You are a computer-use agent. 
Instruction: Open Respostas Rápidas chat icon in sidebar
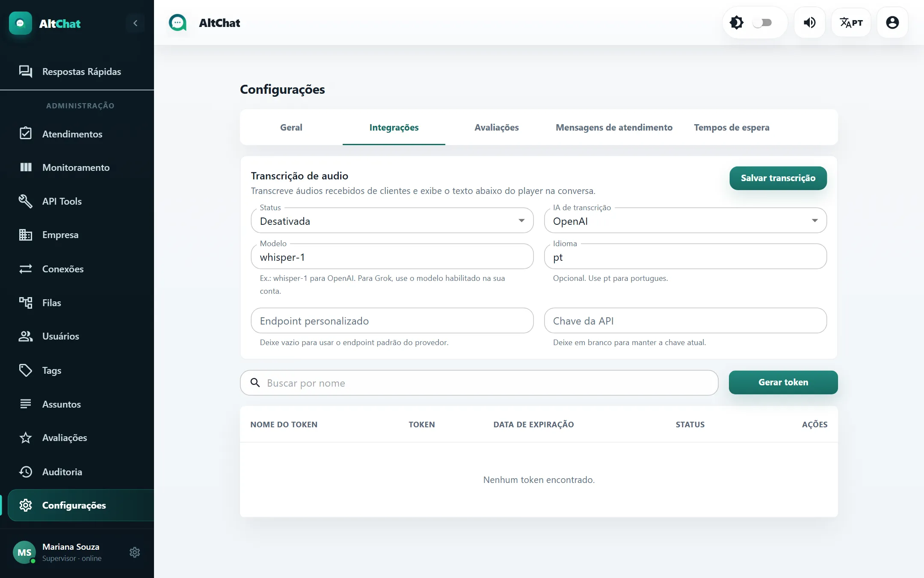point(26,72)
